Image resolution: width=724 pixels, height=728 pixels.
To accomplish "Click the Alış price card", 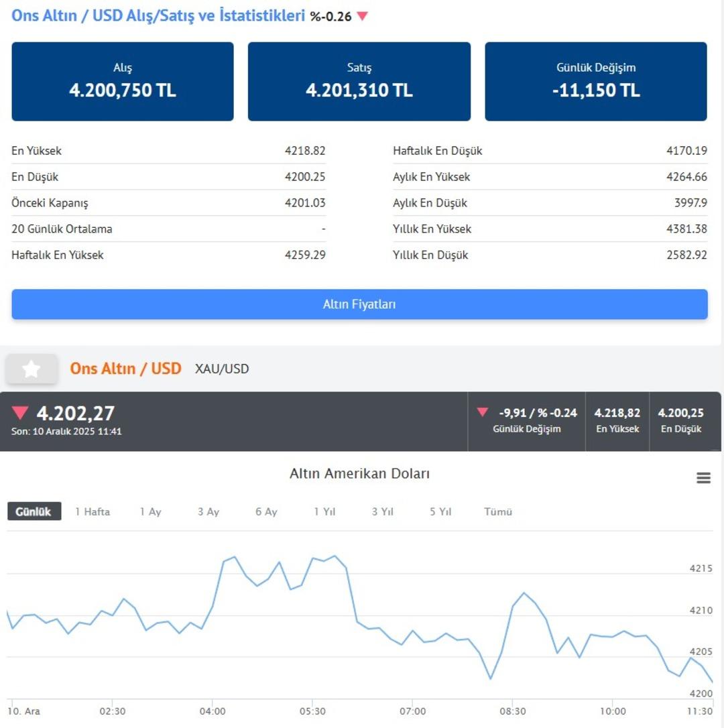I will click(123, 82).
